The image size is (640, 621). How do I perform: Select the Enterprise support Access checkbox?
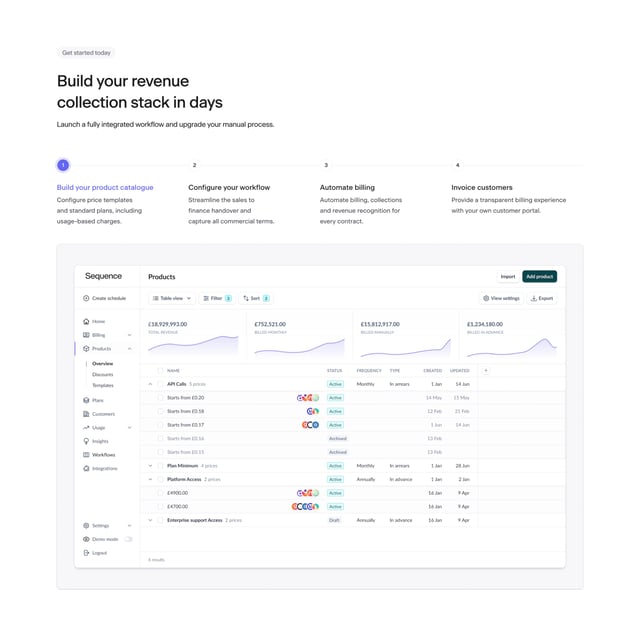160,520
